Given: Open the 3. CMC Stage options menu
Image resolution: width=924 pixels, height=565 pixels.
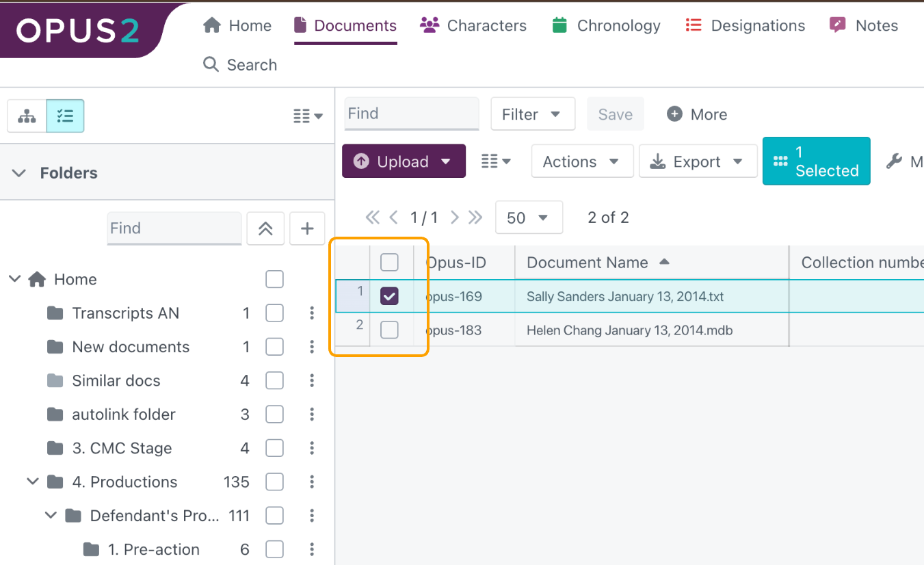Looking at the screenshot, I should point(312,448).
